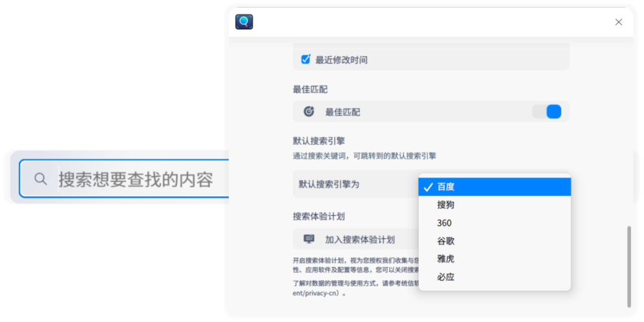Click the 最佳匹配 section heading
644x322 pixels.
310,89
